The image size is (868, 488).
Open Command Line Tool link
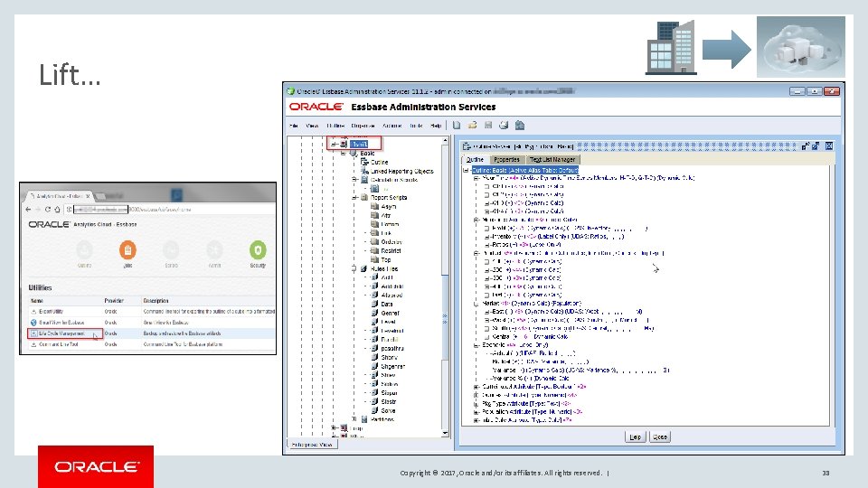click(x=58, y=344)
